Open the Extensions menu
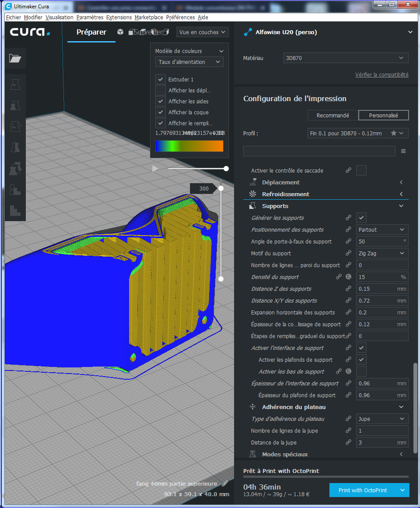Image resolution: width=420 pixels, height=508 pixels. coord(119,17)
